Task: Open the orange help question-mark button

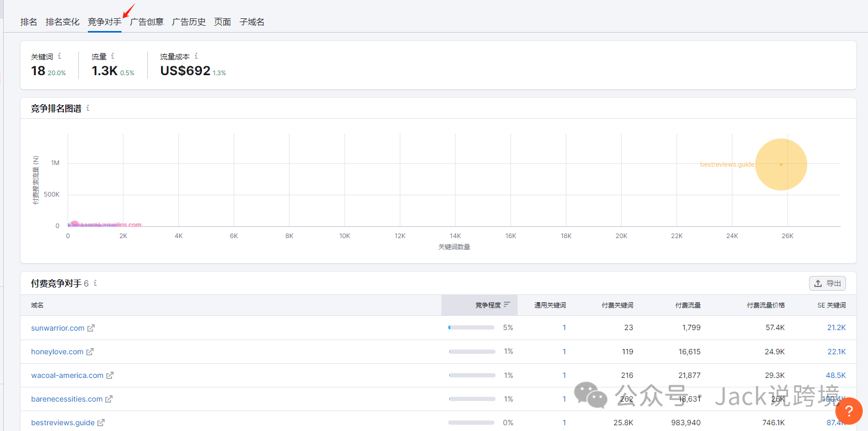Action: coord(849,411)
